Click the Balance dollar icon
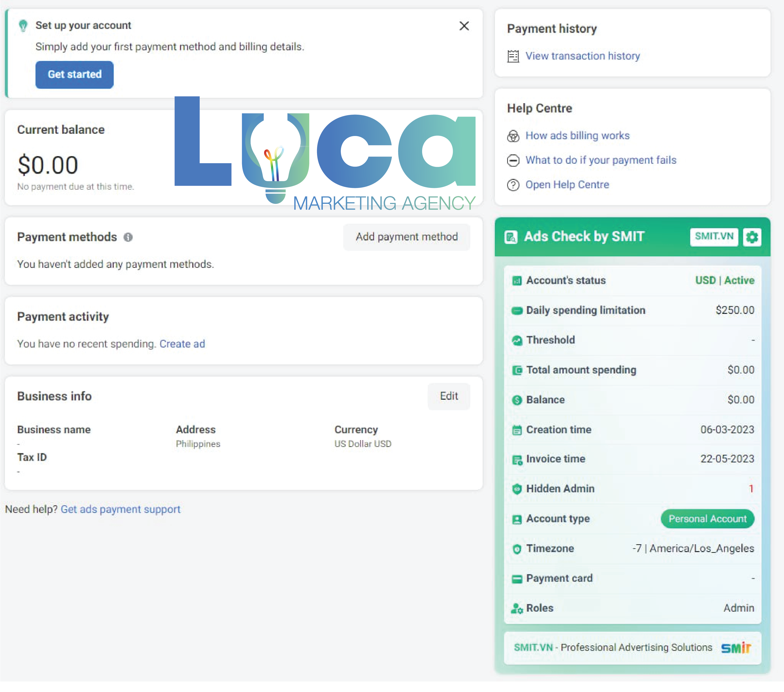 517,400
